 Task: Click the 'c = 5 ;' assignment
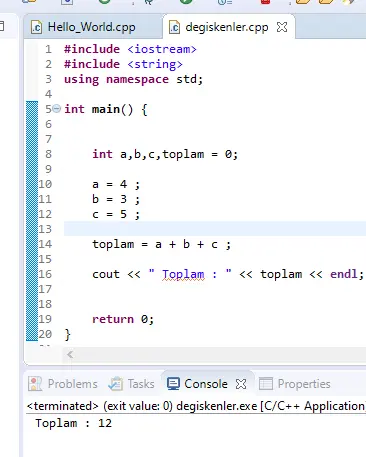[116, 214]
